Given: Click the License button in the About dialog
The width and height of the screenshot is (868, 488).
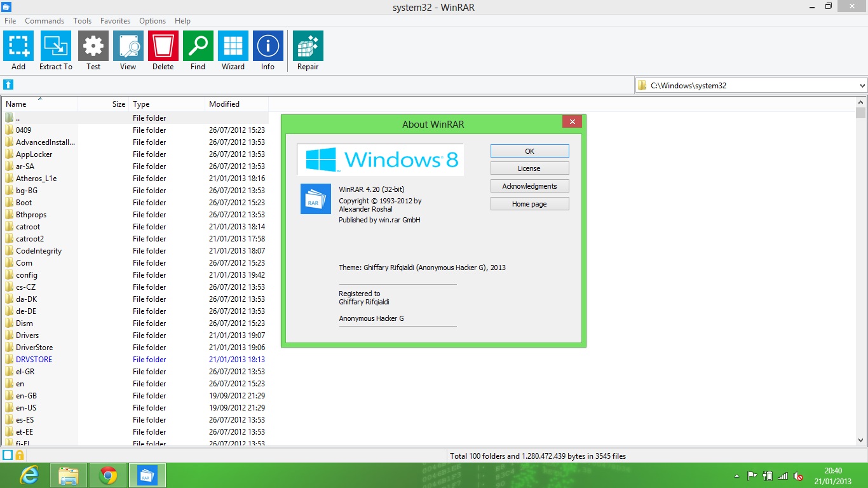Looking at the screenshot, I should [529, 168].
